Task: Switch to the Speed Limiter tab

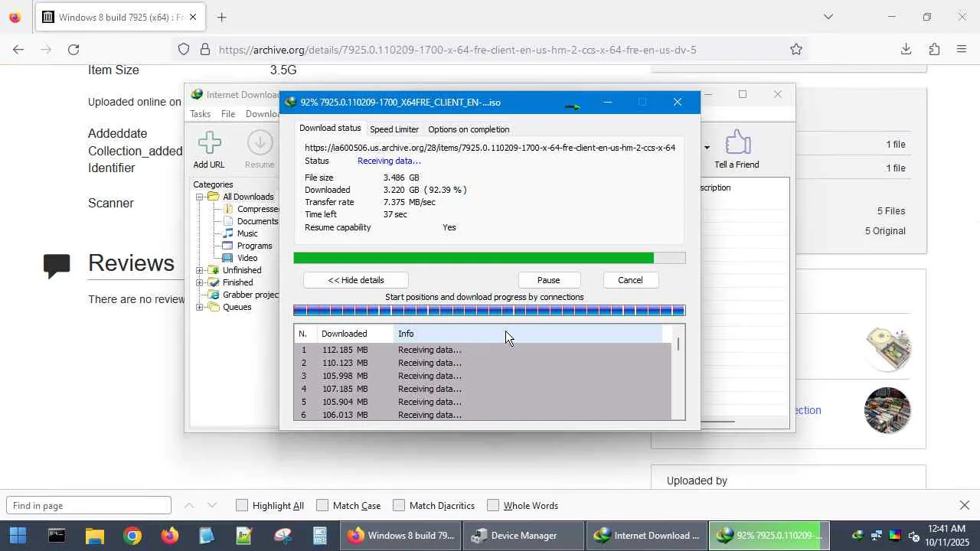Action: 394,129
